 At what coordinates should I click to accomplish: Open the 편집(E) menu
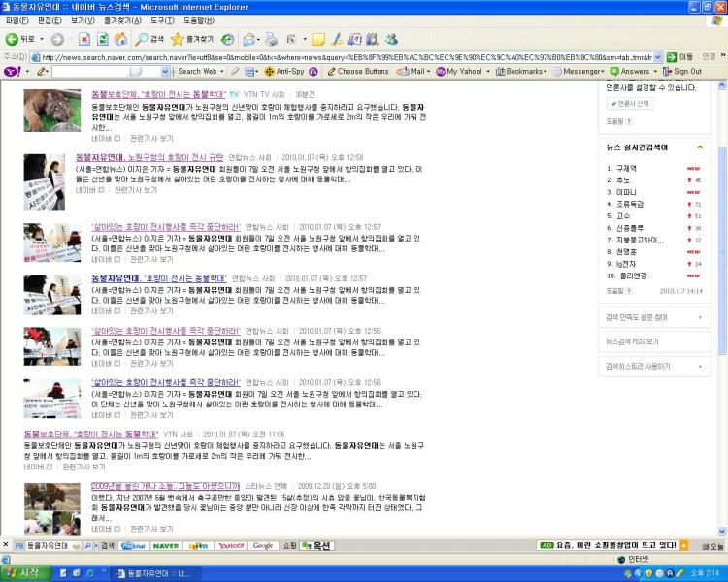[x=50, y=20]
